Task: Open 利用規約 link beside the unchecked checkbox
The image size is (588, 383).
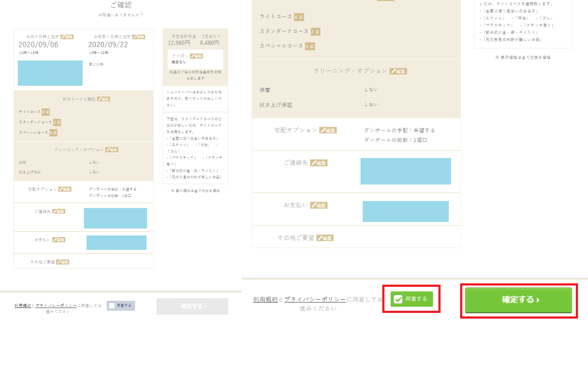Action: [23, 306]
